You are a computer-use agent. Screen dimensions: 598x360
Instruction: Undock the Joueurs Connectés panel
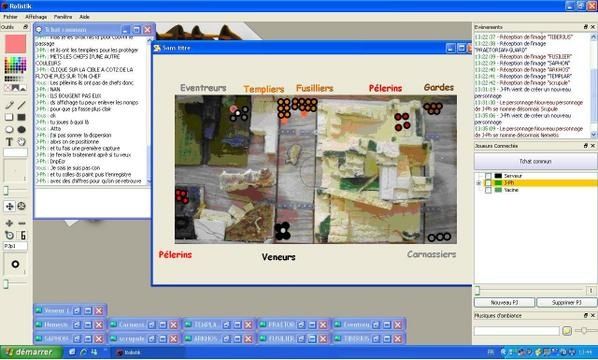pyautogui.click(x=586, y=146)
